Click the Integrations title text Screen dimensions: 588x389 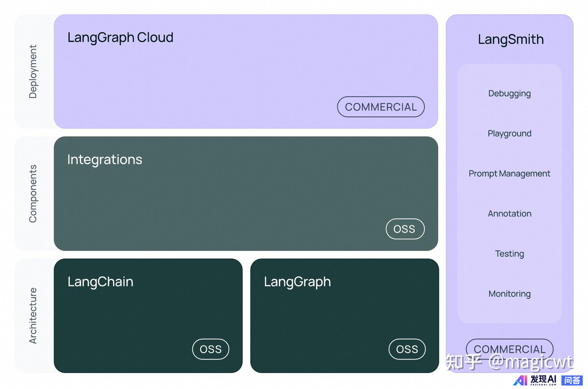click(105, 159)
